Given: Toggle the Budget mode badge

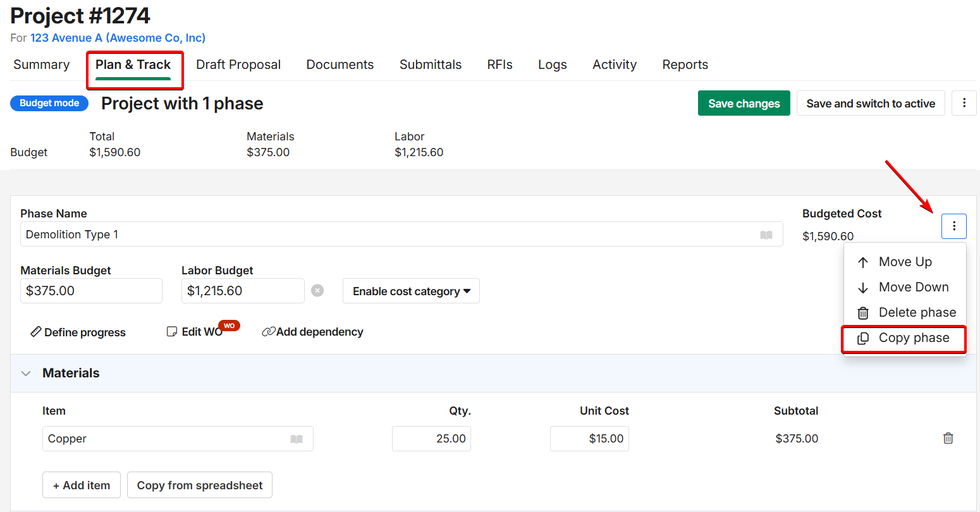Looking at the screenshot, I should click(49, 103).
